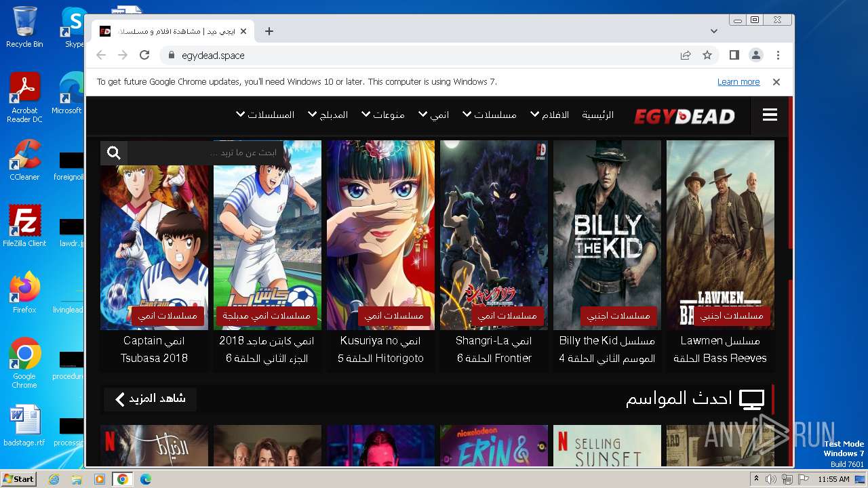Open Google Chrome desktop shortcut
The height and width of the screenshot is (488, 868).
pos(24,364)
